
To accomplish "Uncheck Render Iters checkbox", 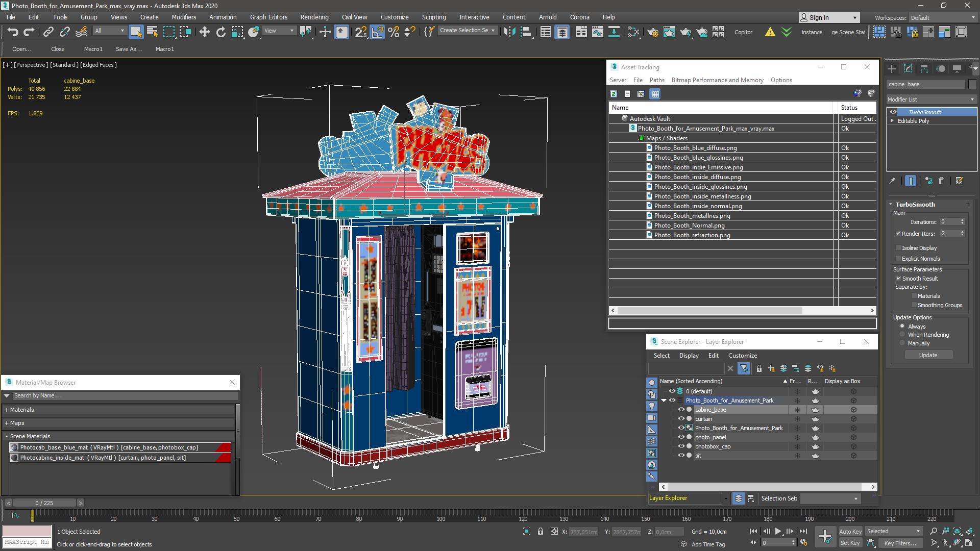I will (x=898, y=234).
